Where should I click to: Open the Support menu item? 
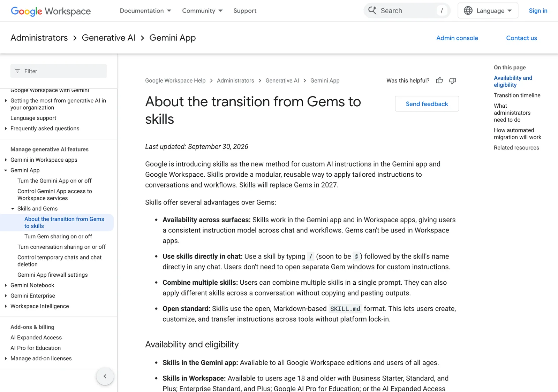245,11
